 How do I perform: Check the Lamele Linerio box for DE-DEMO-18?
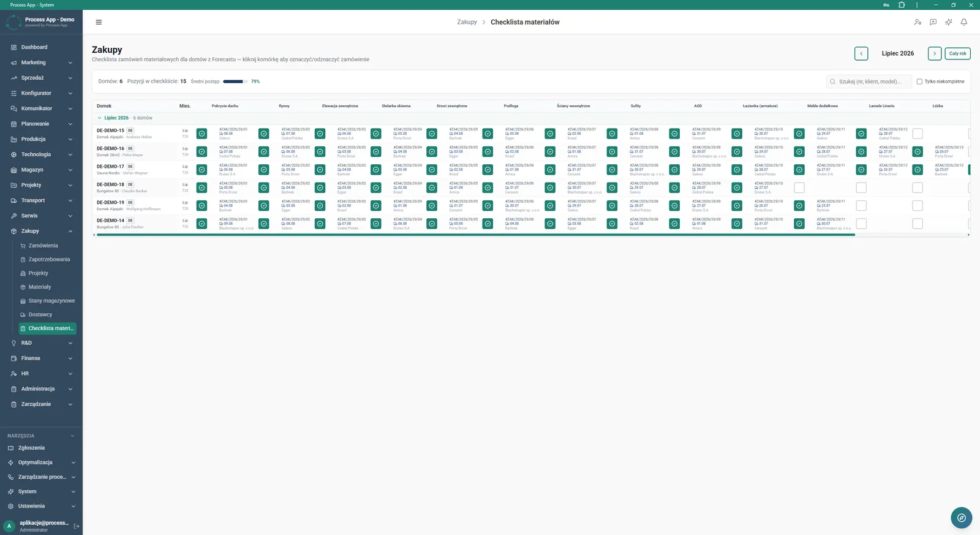pos(861,188)
